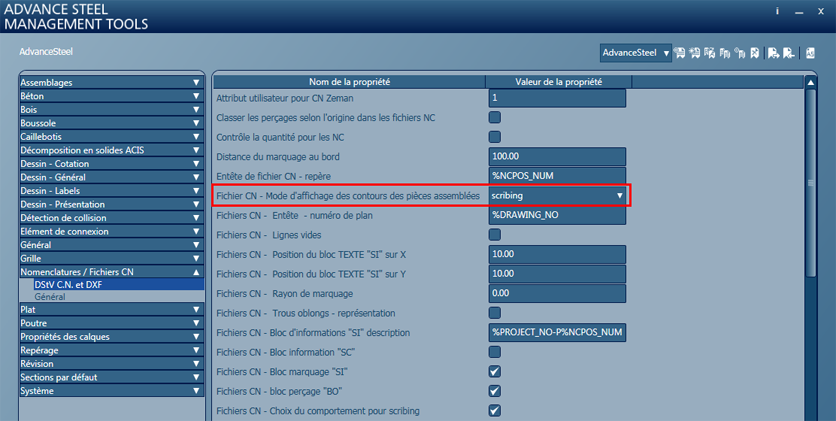Expand the Poutre category
This screenshot has height=421, width=836.
(x=111, y=323)
